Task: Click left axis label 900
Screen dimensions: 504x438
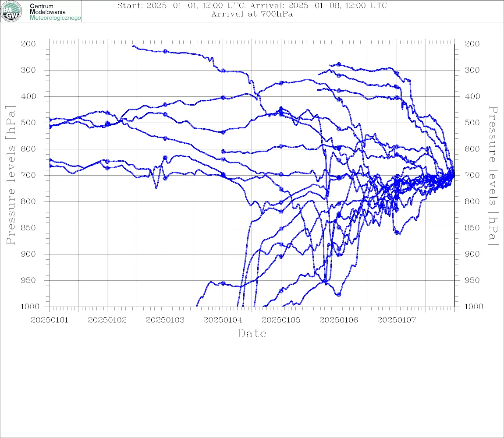Action: 28,254
